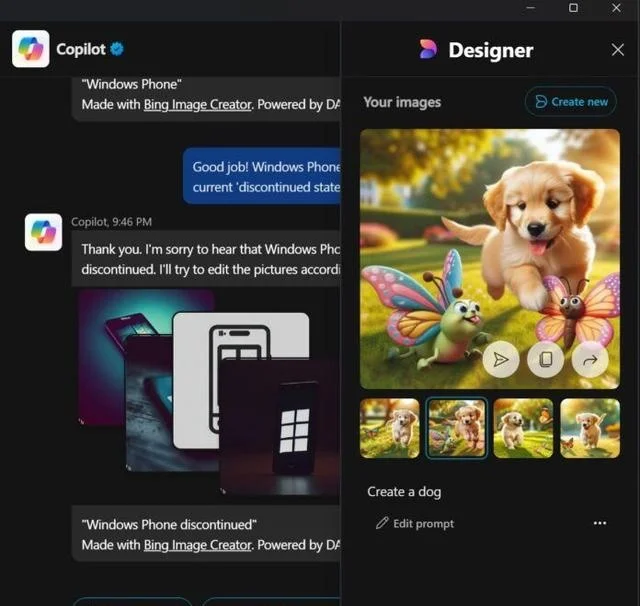This screenshot has height=606, width=640.
Task: Click the 'Copilot, 9:46 PM' timestamp
Action: pos(111,222)
